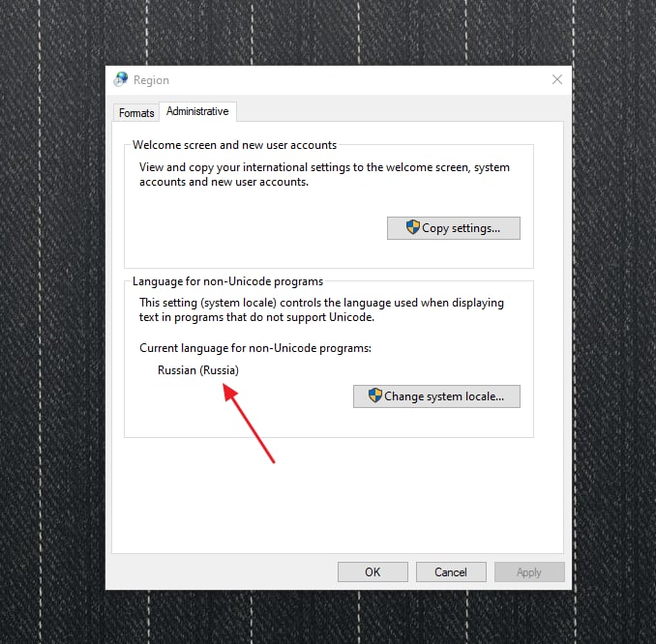The height and width of the screenshot is (644, 656).
Task: Click the empty title bar area of Region
Action: 356,79
